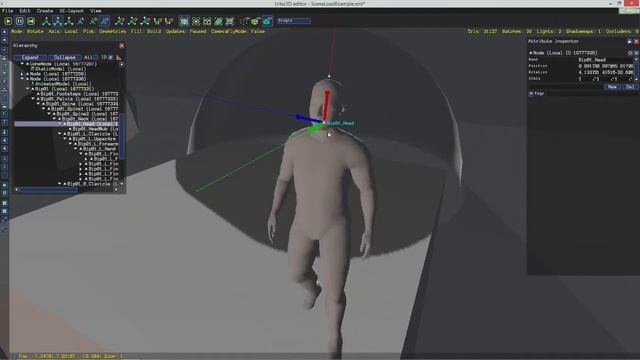Screen dimensions: 640x360
Task: Close the Attribute inspector panel
Action: [636, 42]
